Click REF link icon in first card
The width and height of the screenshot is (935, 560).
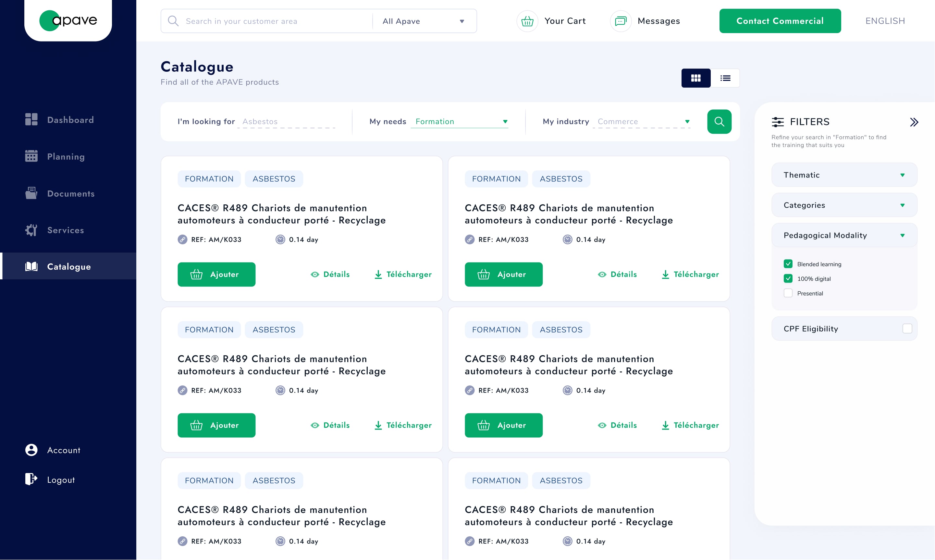pyautogui.click(x=182, y=240)
